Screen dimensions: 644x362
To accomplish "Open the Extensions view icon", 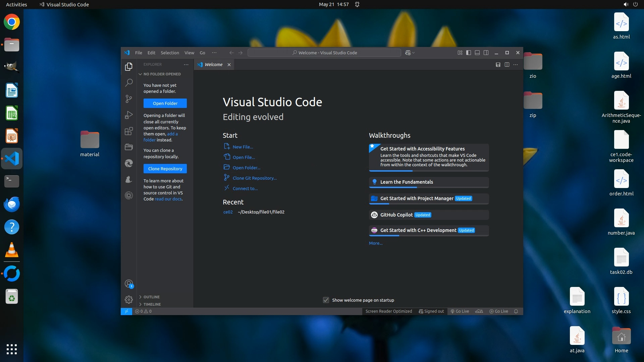I will coord(129,131).
